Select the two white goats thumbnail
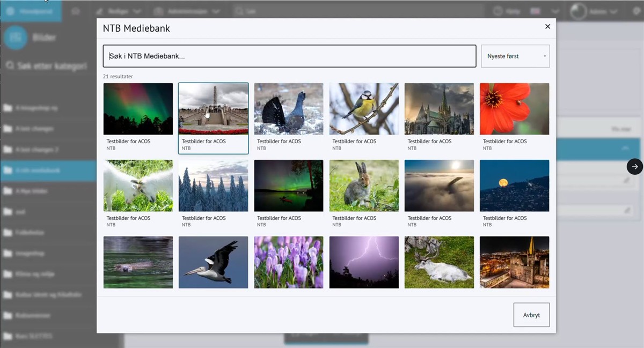 click(138, 186)
